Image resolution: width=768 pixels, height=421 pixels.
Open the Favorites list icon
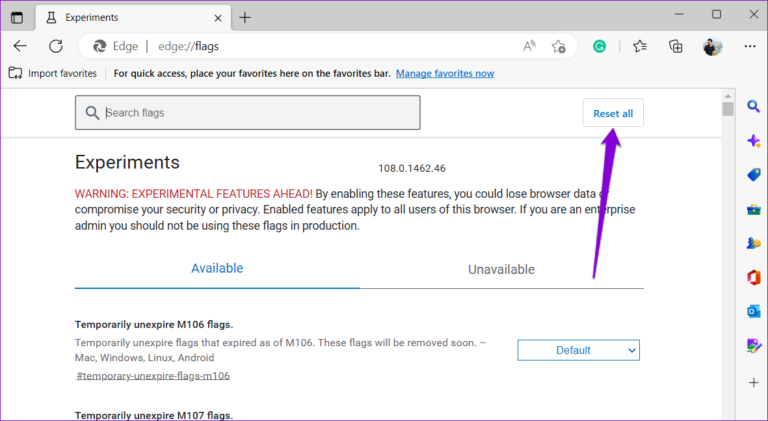point(640,46)
